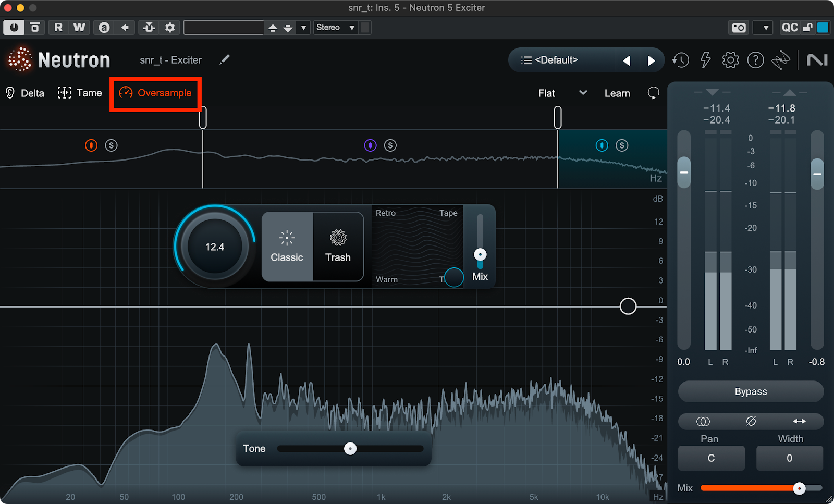Open the help question mark icon
Screen dimensions: 834x504
755,60
